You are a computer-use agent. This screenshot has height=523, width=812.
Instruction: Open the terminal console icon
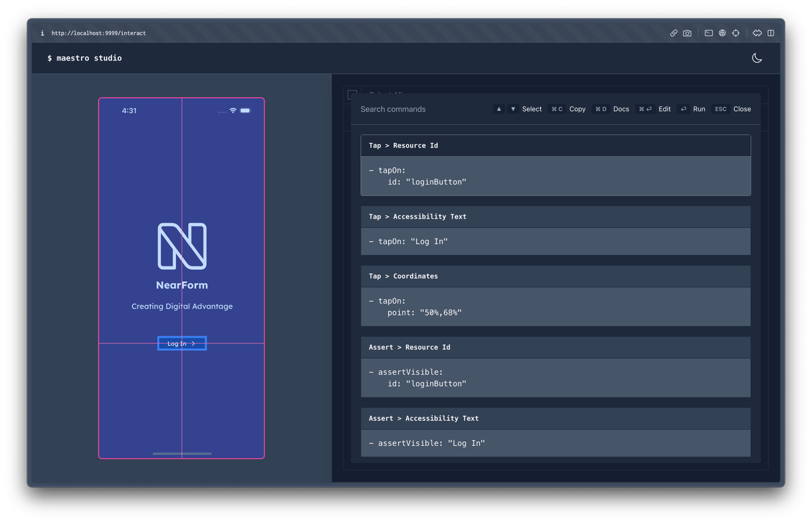708,33
